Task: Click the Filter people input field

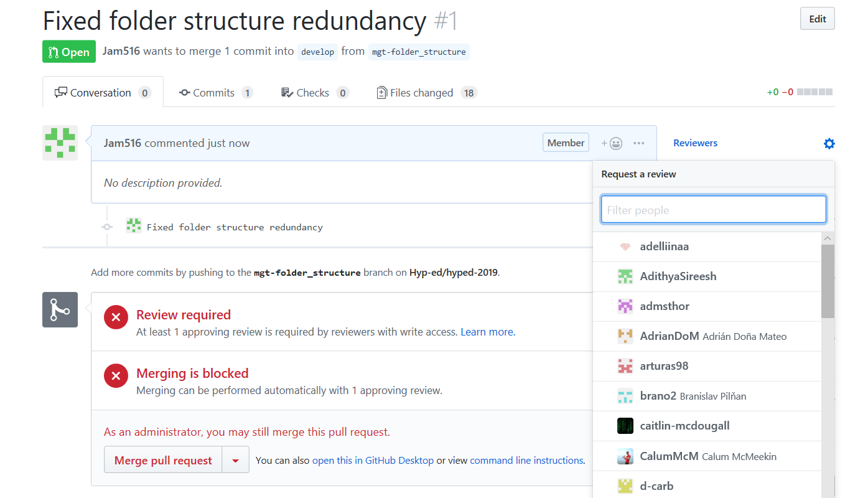Action: [713, 210]
